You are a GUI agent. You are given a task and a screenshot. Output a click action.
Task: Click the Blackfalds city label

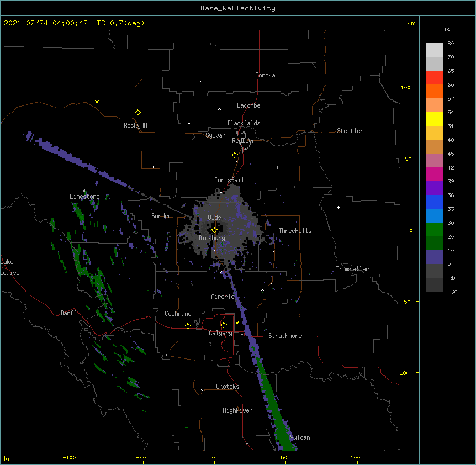pyautogui.click(x=244, y=123)
